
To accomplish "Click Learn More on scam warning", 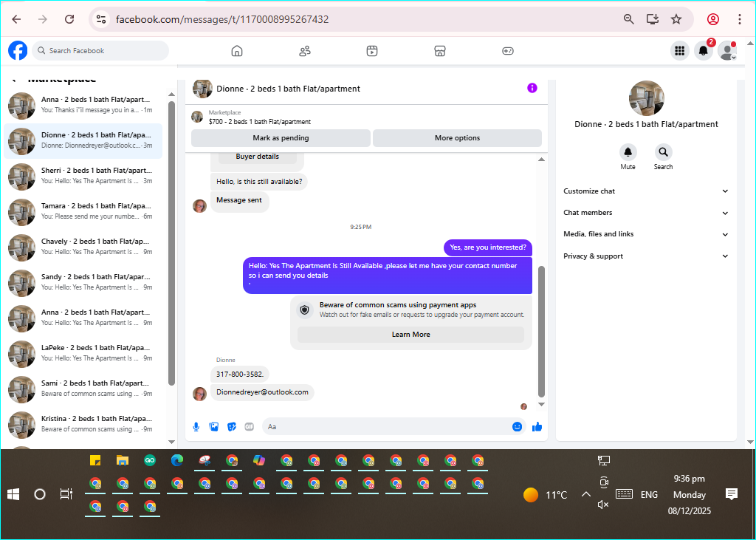I will (410, 335).
